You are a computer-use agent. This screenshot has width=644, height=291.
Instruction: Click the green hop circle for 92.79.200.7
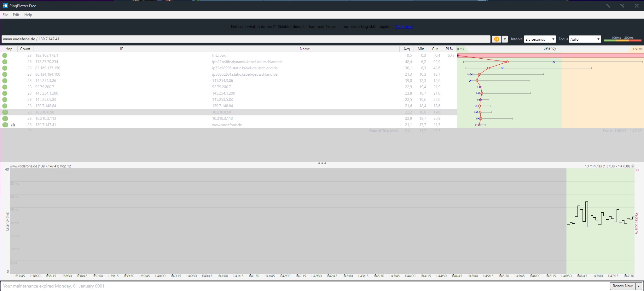[x=5, y=87]
